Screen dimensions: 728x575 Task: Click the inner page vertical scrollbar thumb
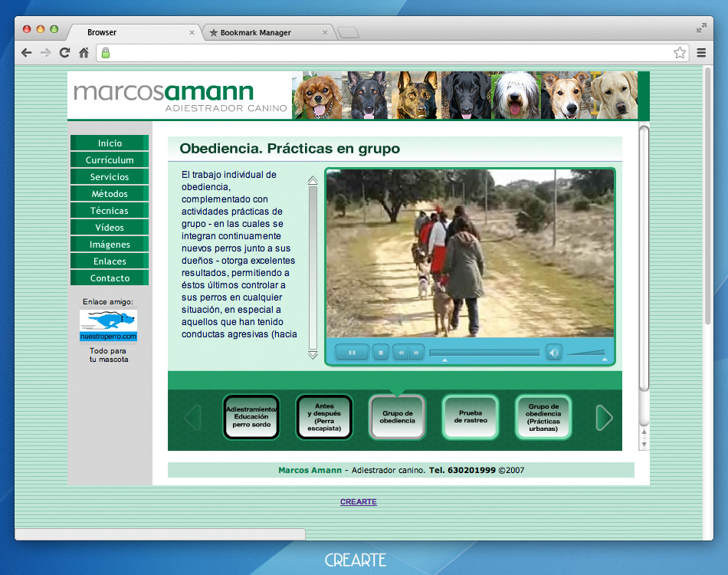(644, 258)
